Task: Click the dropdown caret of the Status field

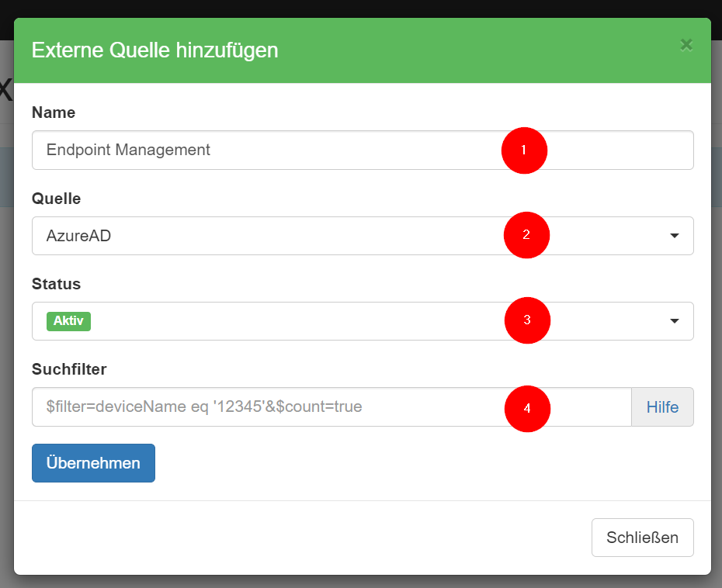Action: (x=674, y=320)
